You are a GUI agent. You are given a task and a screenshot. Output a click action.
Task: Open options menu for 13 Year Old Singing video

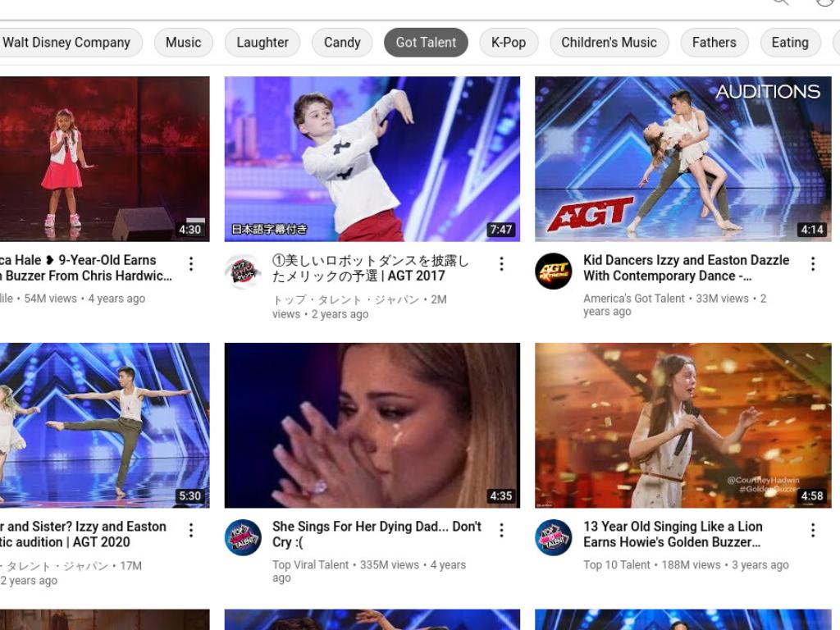coord(813,531)
